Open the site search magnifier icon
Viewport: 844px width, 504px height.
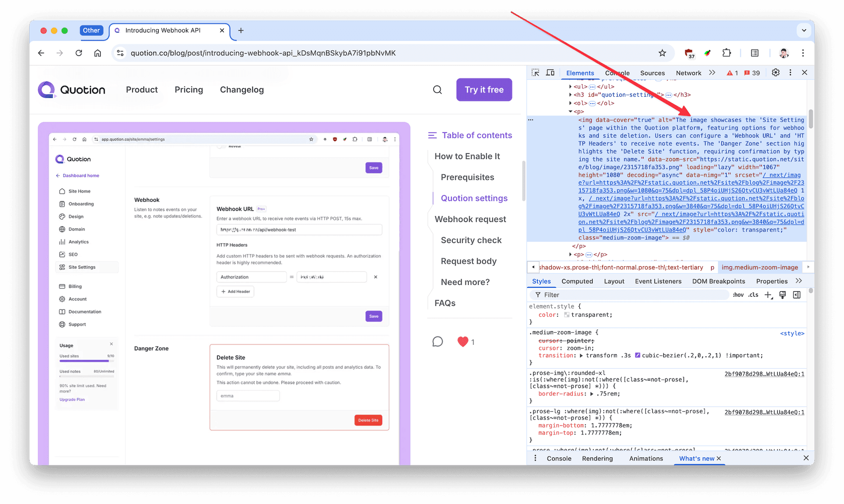pyautogui.click(x=437, y=90)
